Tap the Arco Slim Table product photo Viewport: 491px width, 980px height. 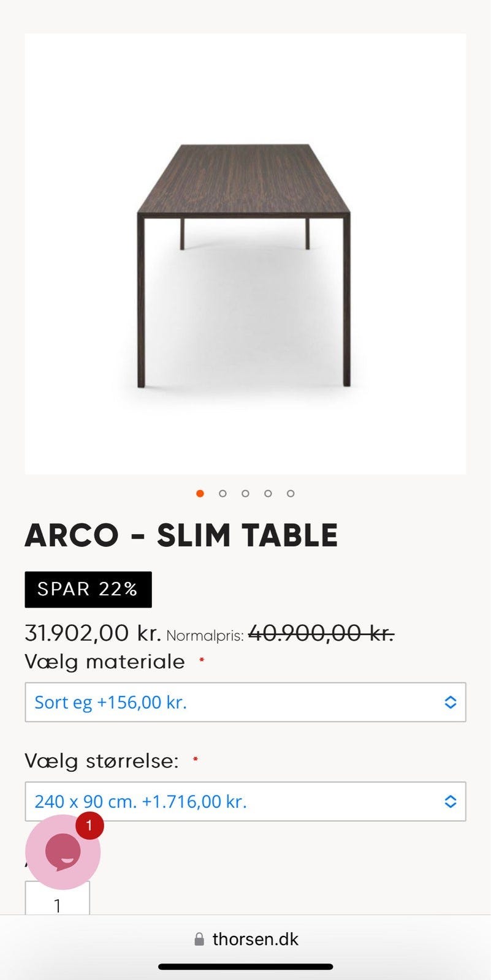tap(245, 254)
